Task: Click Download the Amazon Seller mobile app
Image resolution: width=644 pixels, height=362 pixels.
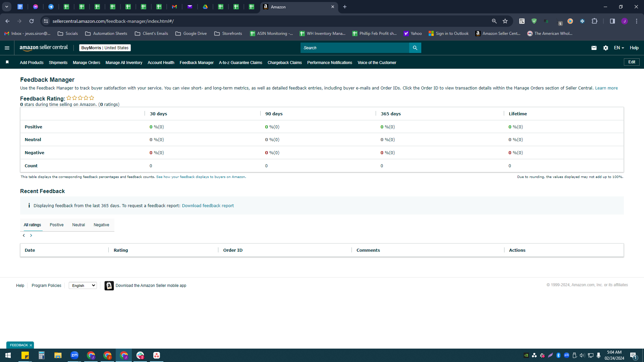Action: pos(151,286)
